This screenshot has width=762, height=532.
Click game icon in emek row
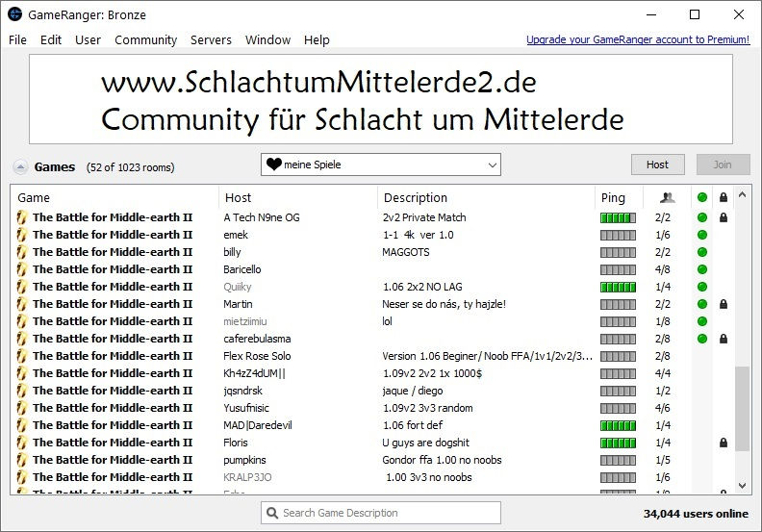click(21, 235)
